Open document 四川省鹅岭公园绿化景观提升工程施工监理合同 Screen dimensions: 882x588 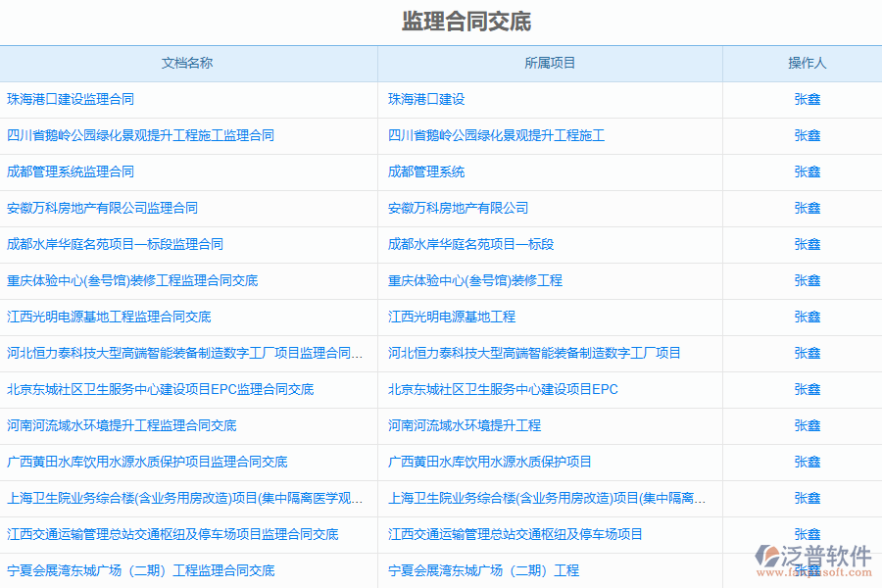coord(140,135)
